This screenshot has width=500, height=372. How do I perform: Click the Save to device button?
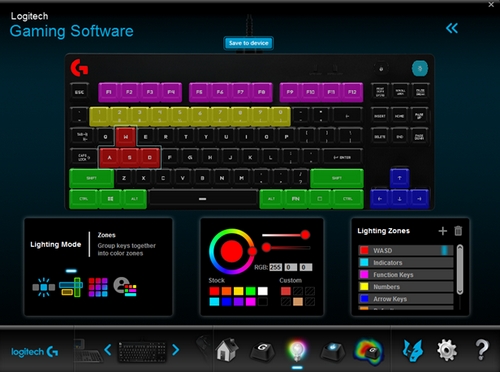point(249,43)
